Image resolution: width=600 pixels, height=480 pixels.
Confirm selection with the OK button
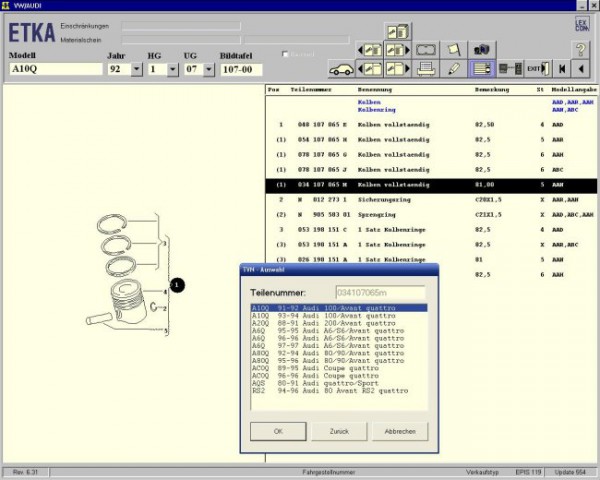(278, 431)
